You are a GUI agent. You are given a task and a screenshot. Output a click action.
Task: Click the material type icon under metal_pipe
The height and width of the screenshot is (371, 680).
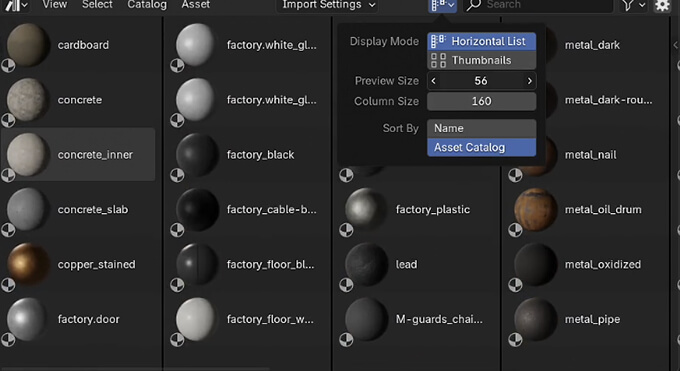[x=515, y=340]
